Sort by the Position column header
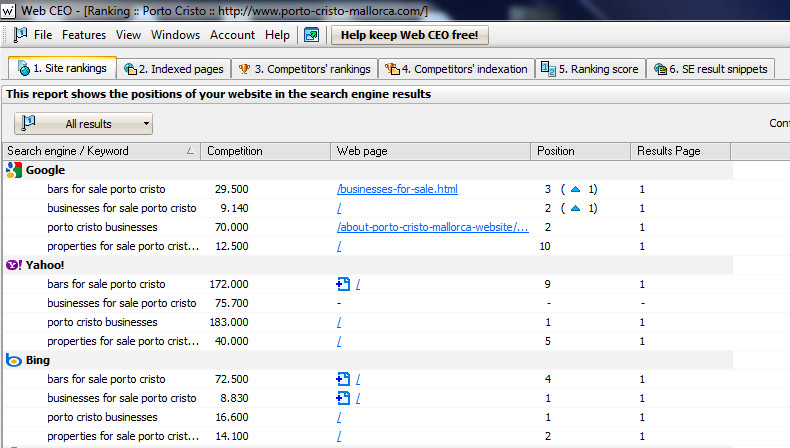Image resolution: width=790 pixels, height=448 pixels. click(580, 151)
